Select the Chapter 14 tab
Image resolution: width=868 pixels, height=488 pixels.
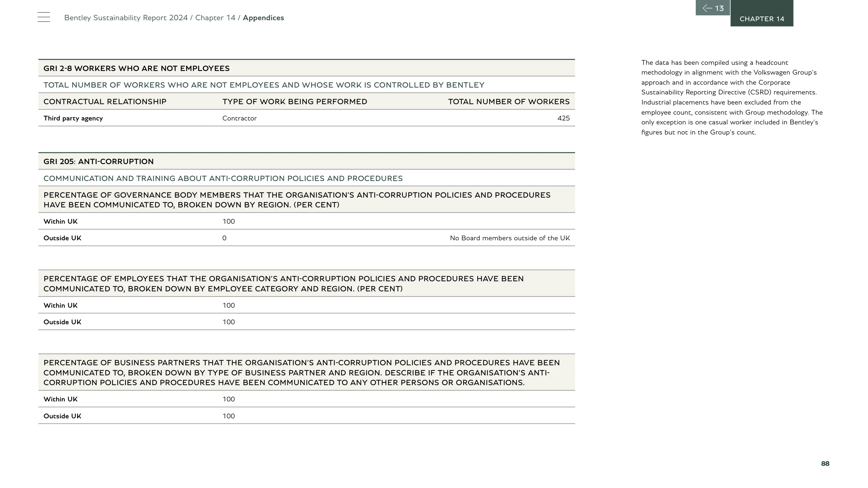(762, 13)
